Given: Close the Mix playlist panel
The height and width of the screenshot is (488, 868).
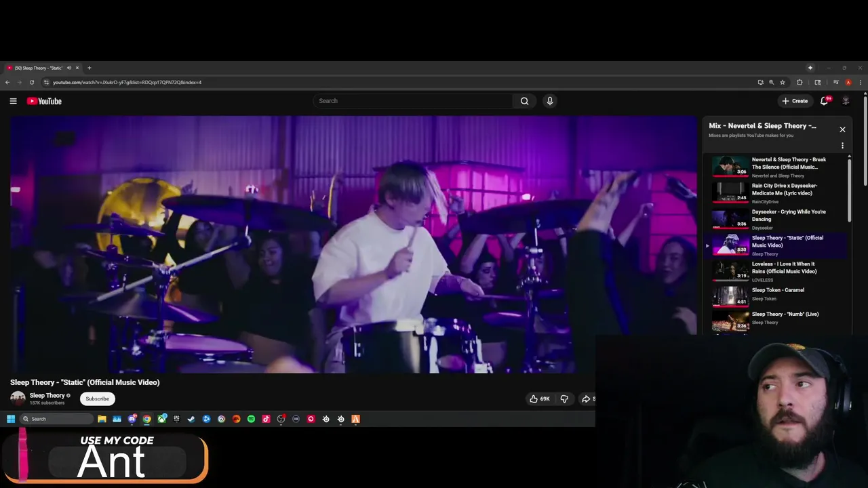Looking at the screenshot, I should [x=842, y=129].
